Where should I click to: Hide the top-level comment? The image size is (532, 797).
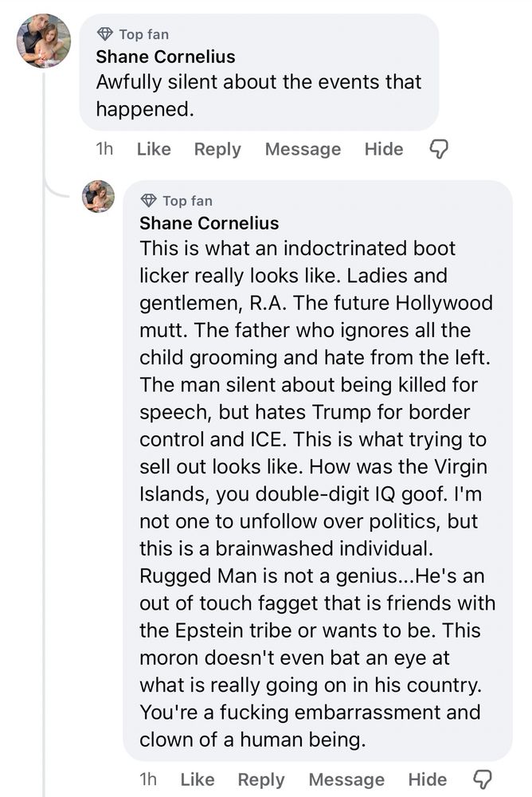click(384, 149)
